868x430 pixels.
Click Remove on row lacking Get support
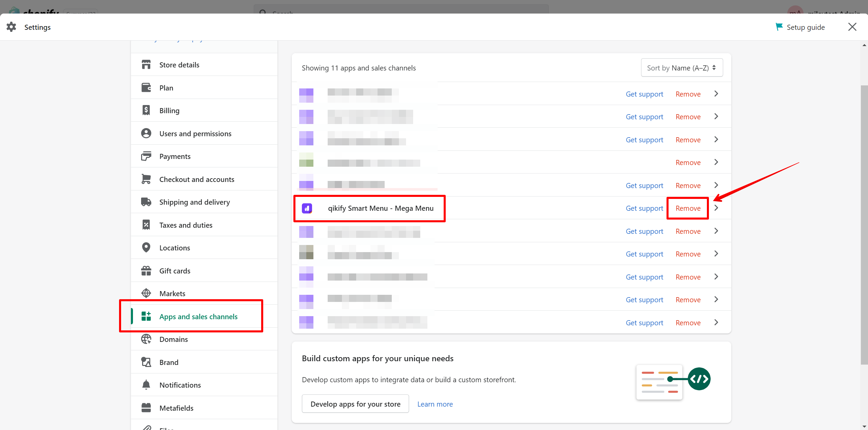point(688,163)
